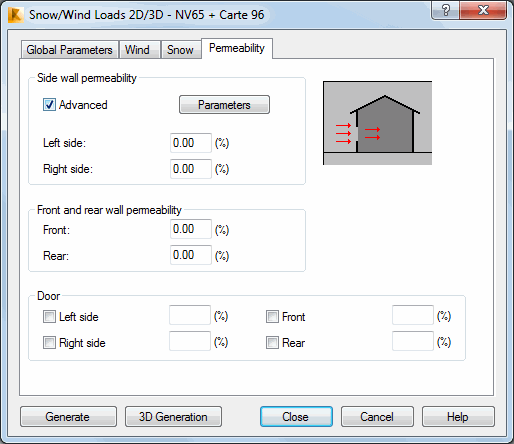Screen dimensions: 514x444
Task: Select the Left side permeability field
Action: (191, 143)
